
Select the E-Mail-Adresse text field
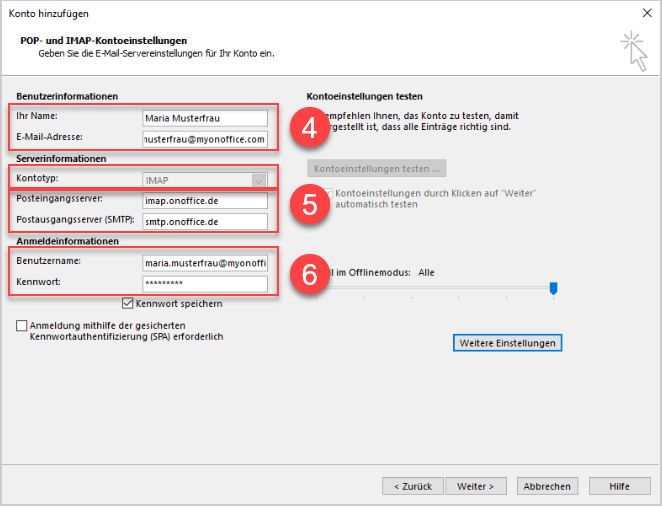(204, 139)
